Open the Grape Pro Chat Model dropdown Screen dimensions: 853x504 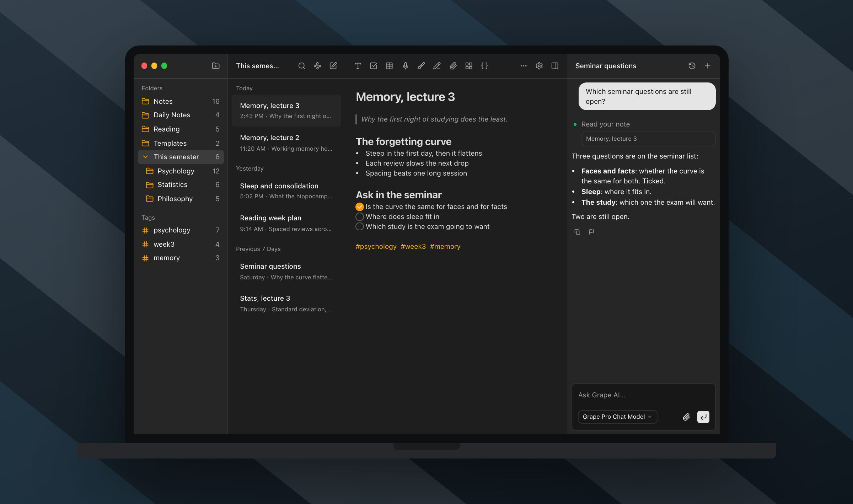point(617,417)
